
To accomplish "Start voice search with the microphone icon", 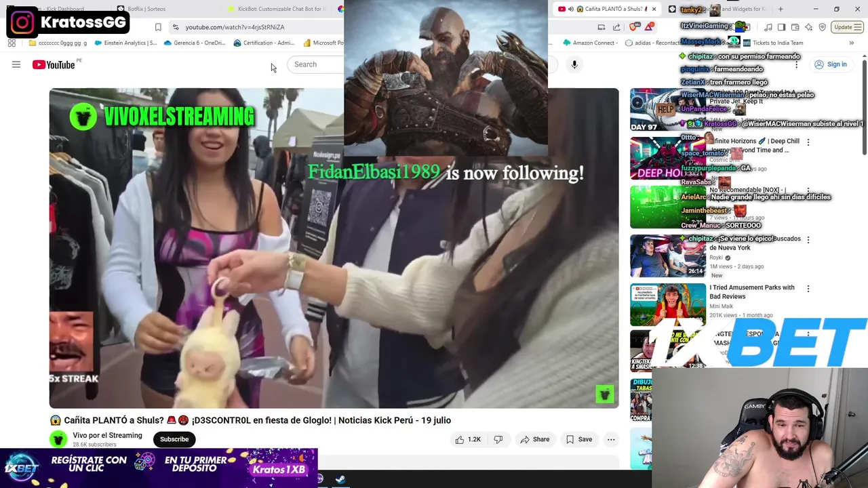I will click(x=574, y=64).
